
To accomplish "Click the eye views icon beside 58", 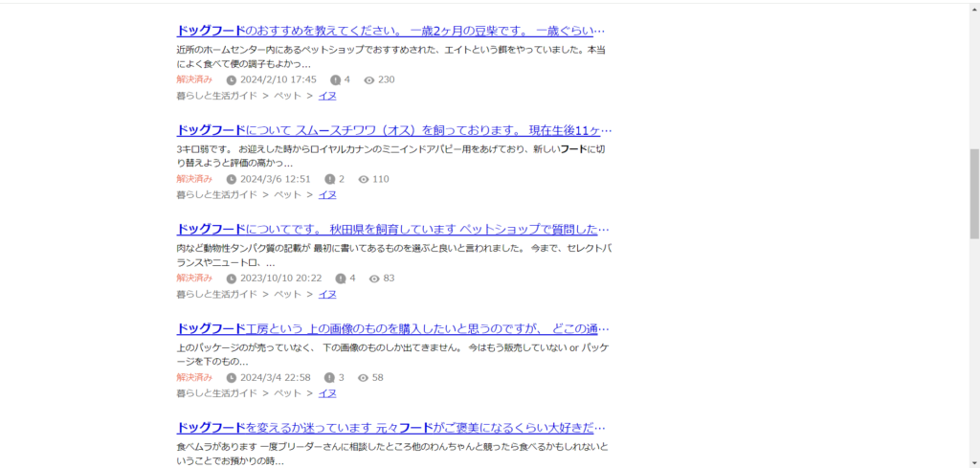I will pos(364,378).
